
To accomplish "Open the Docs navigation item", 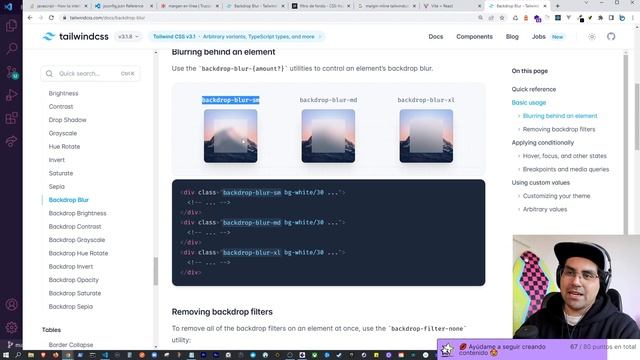I will [x=436, y=36].
